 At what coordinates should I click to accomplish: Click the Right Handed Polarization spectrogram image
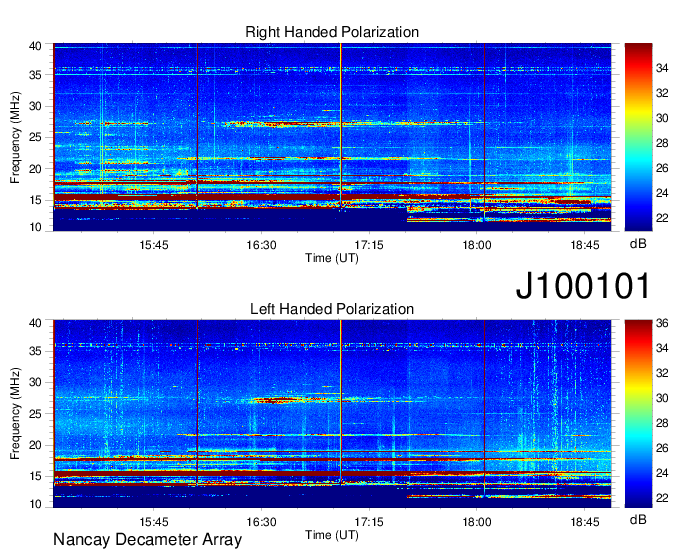(x=332, y=137)
